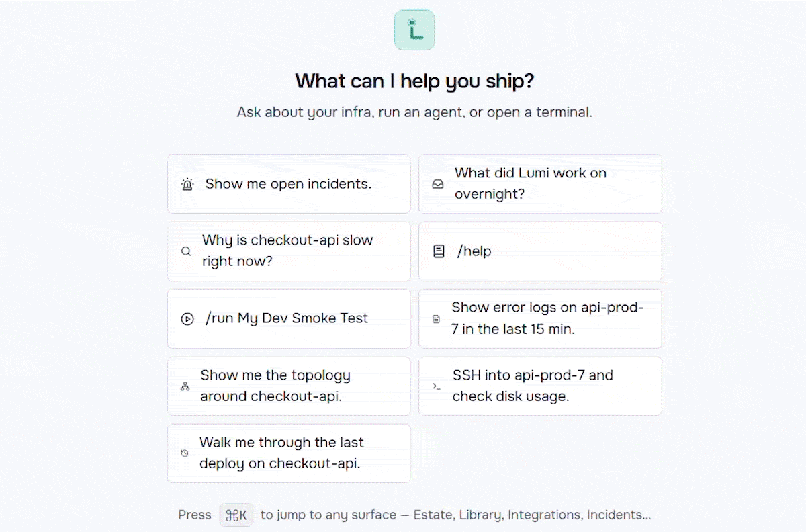Click the book icon next to /help
Image resolution: width=806 pixels, height=532 pixels.
pyautogui.click(x=439, y=251)
